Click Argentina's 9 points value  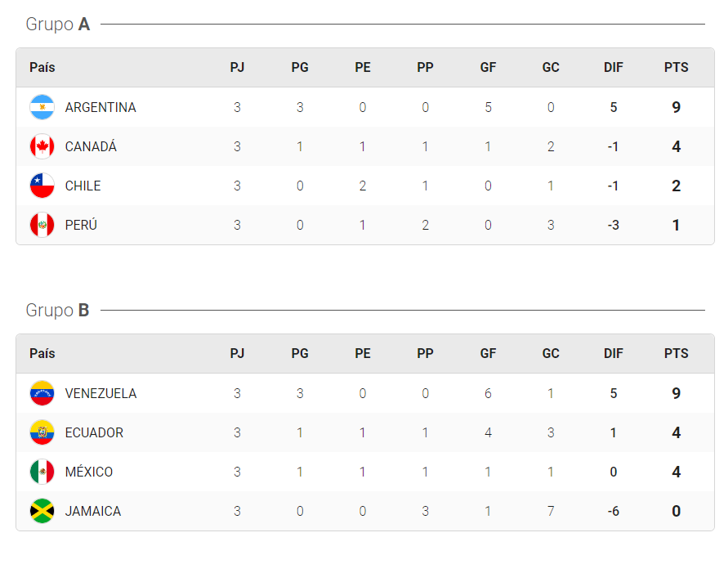[676, 107]
